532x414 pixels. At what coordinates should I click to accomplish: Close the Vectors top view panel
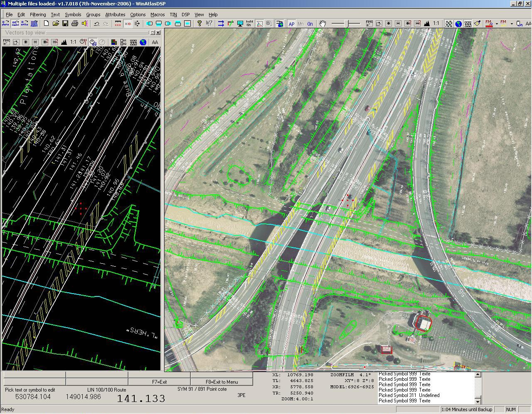[x=159, y=32]
